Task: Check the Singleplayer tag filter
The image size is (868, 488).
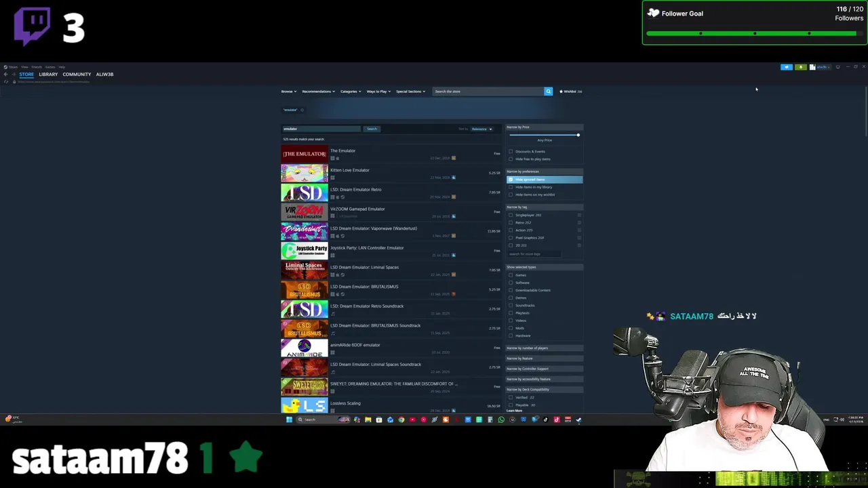Action: (511, 215)
